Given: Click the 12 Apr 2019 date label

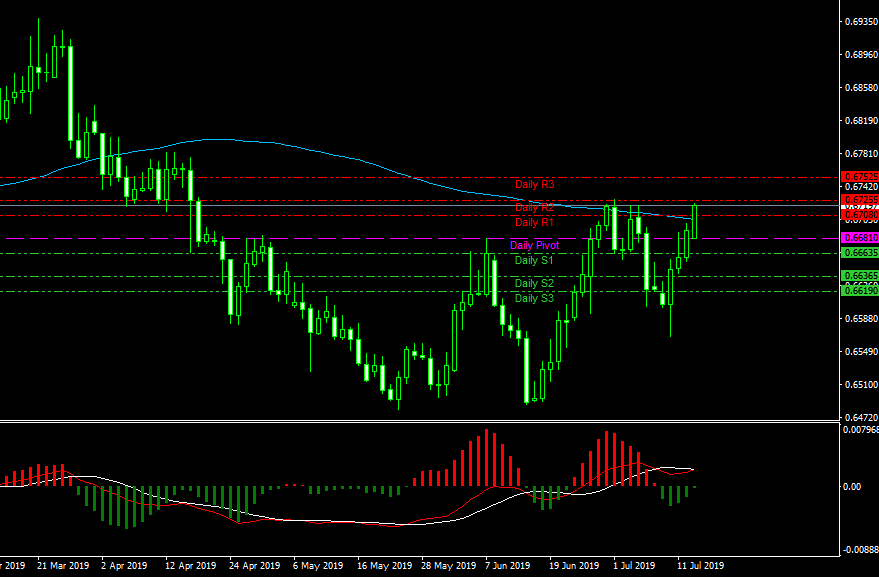Looking at the screenshot, I should click(191, 566).
